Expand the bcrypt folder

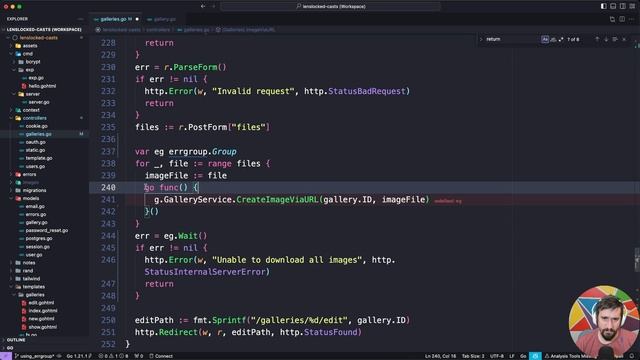pos(33,62)
